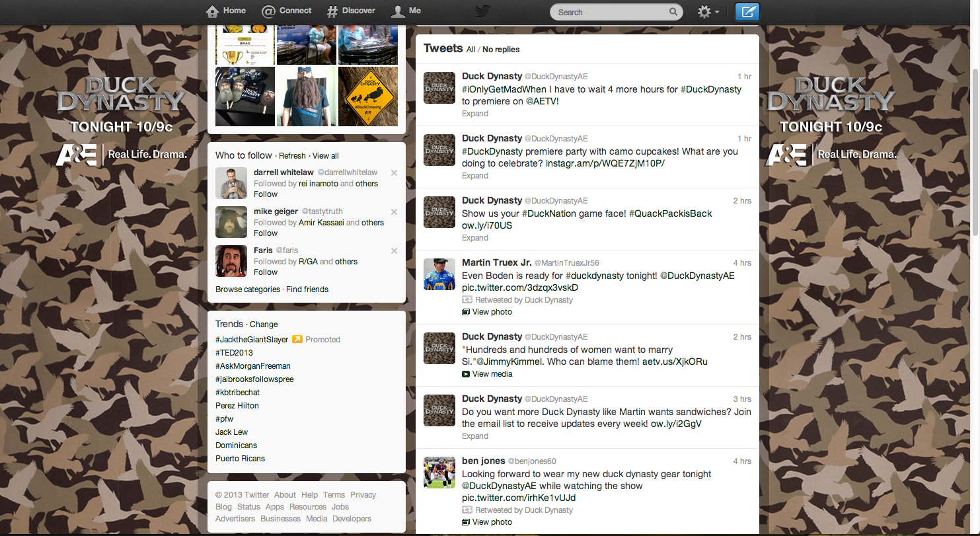Click the page vertical scrollbar
The width and height of the screenshot is (980, 536).
point(974,152)
